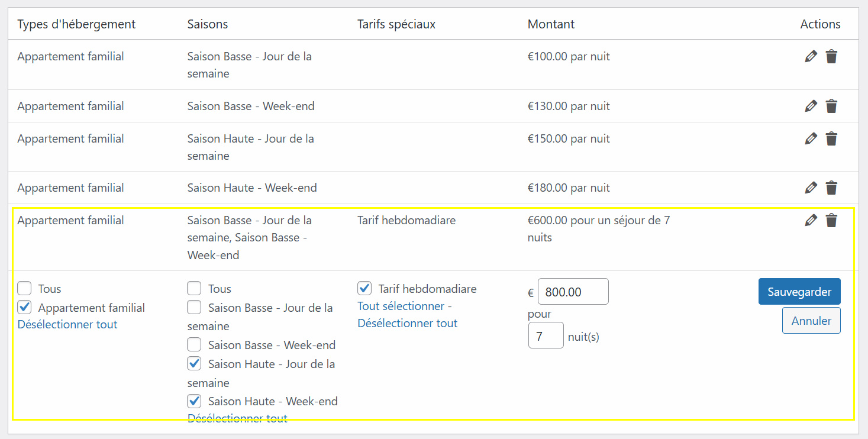This screenshot has height=439, width=868.
Task: Delete the €600.00 weekly rate row
Action: (831, 221)
